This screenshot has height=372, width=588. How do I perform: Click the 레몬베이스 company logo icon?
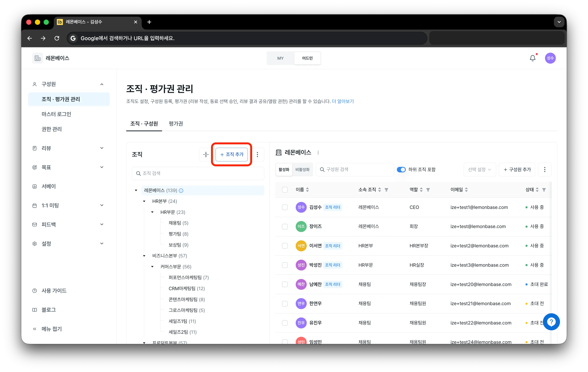tap(37, 58)
